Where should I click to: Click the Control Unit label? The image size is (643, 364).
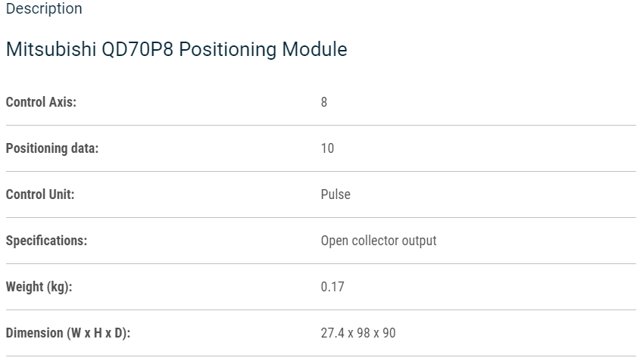pos(40,194)
